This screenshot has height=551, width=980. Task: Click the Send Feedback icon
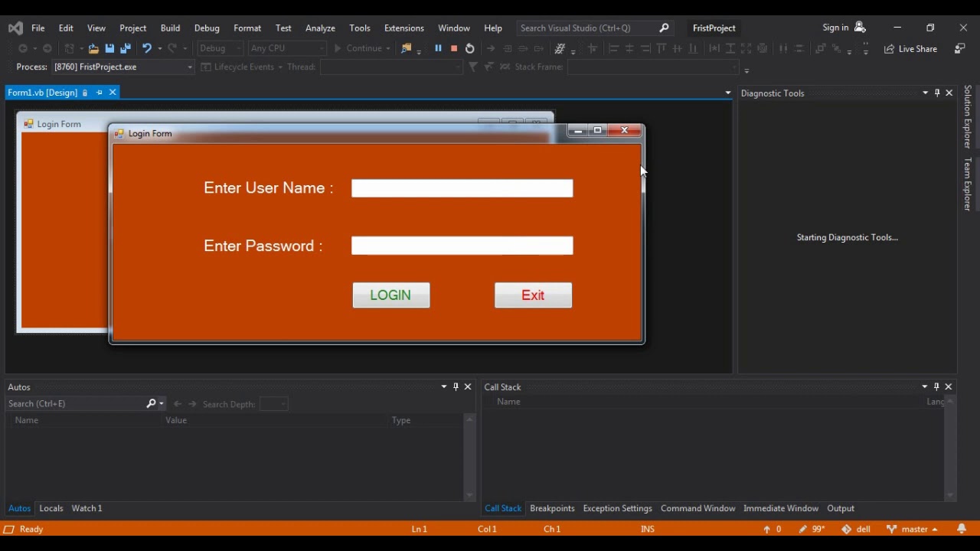click(x=959, y=48)
